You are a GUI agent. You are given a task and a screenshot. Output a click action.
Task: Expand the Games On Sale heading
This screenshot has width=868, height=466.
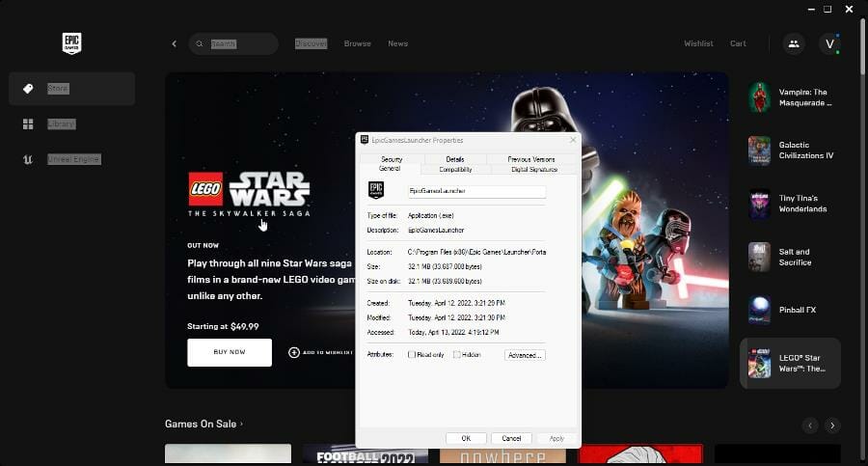click(203, 424)
